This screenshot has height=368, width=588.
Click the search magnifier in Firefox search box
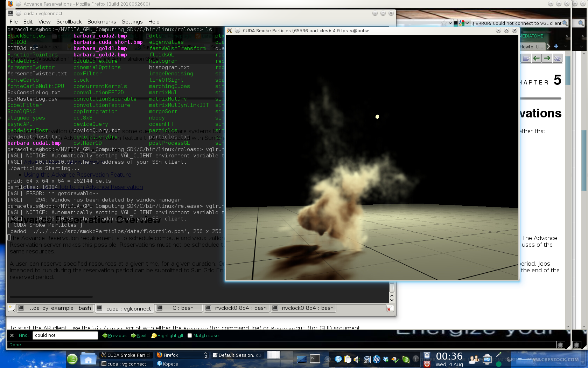tap(565, 23)
